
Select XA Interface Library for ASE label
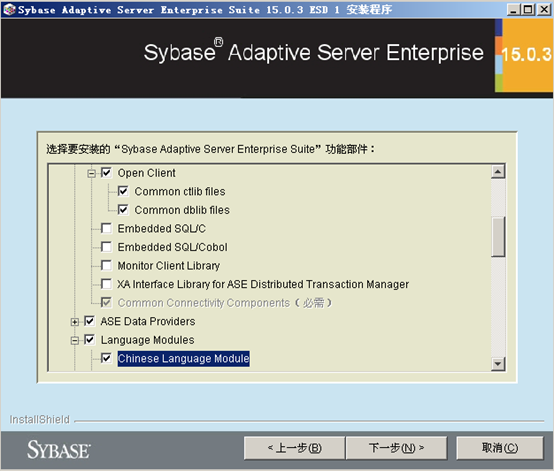263,284
